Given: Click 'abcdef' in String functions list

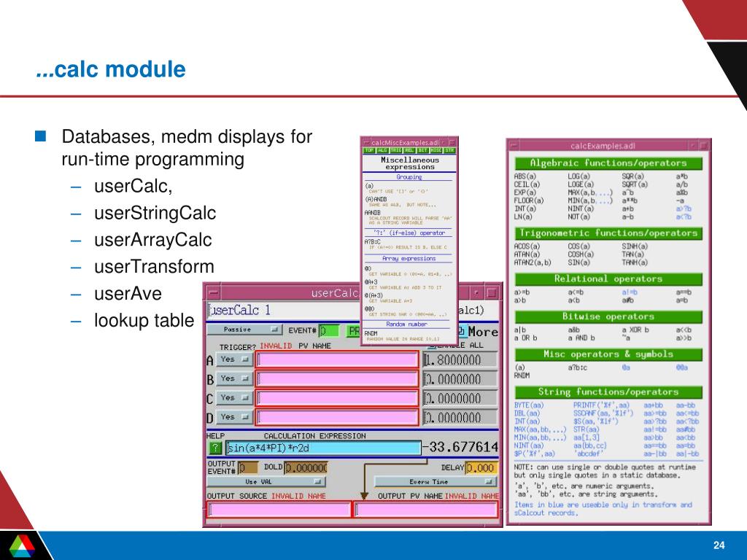Looking at the screenshot, I should [x=589, y=454].
